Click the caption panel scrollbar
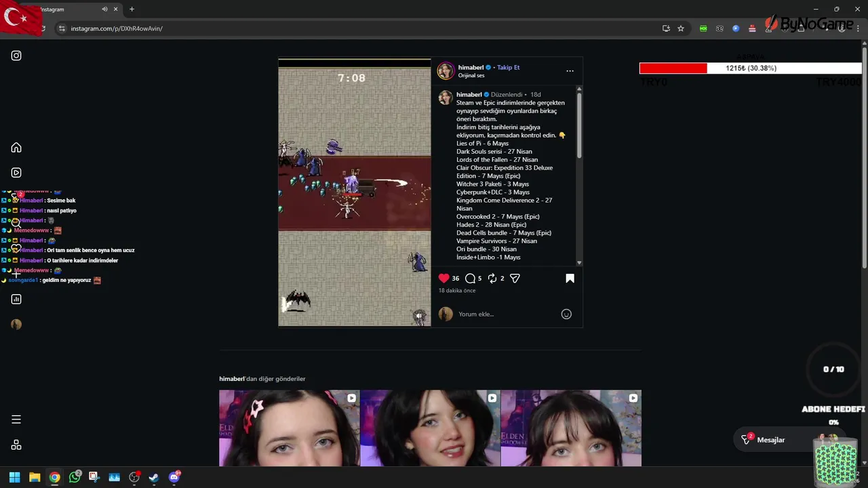This screenshot has width=868, height=488. click(x=579, y=125)
